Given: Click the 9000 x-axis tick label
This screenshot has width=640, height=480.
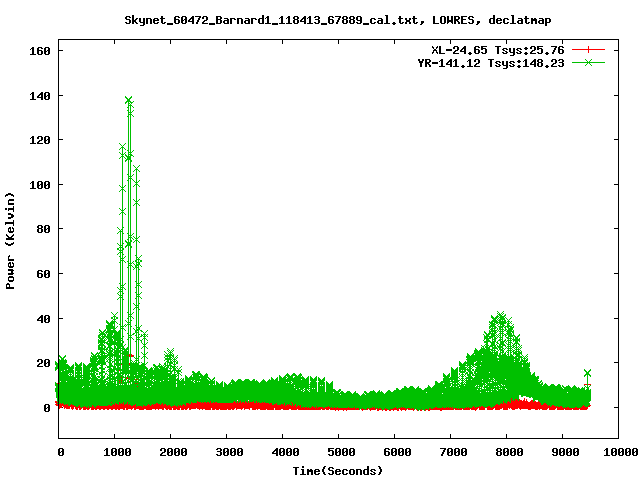Looking at the screenshot, I should [565, 452].
